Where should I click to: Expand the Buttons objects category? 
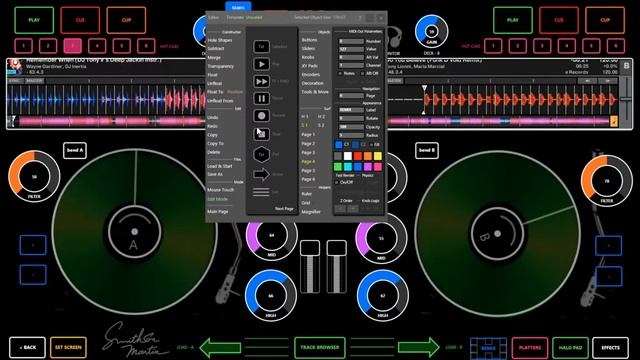coord(309,40)
